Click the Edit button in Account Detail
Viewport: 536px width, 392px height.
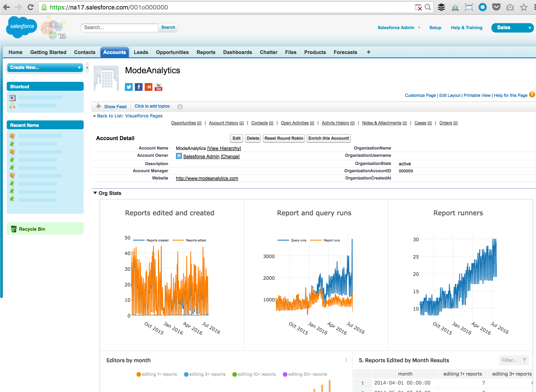click(236, 138)
